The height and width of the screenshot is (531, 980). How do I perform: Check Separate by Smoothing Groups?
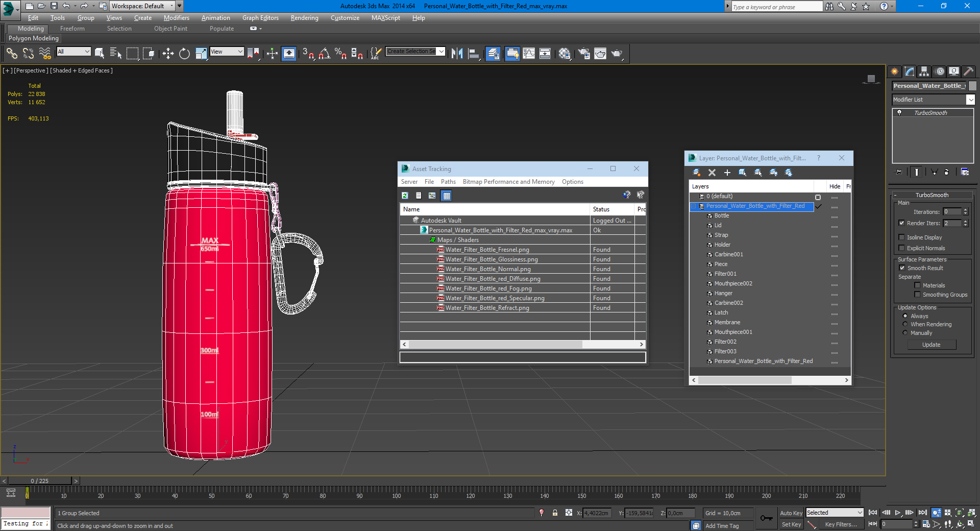coord(917,295)
